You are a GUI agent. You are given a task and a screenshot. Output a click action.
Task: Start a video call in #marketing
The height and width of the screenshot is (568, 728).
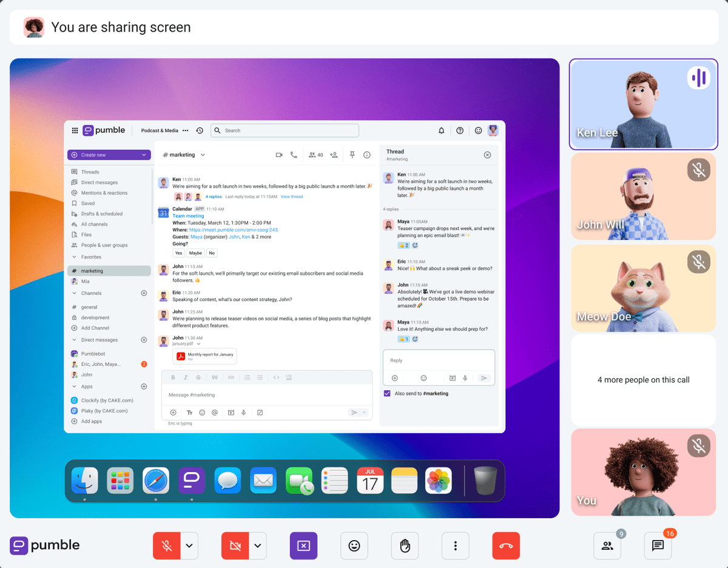(x=279, y=155)
